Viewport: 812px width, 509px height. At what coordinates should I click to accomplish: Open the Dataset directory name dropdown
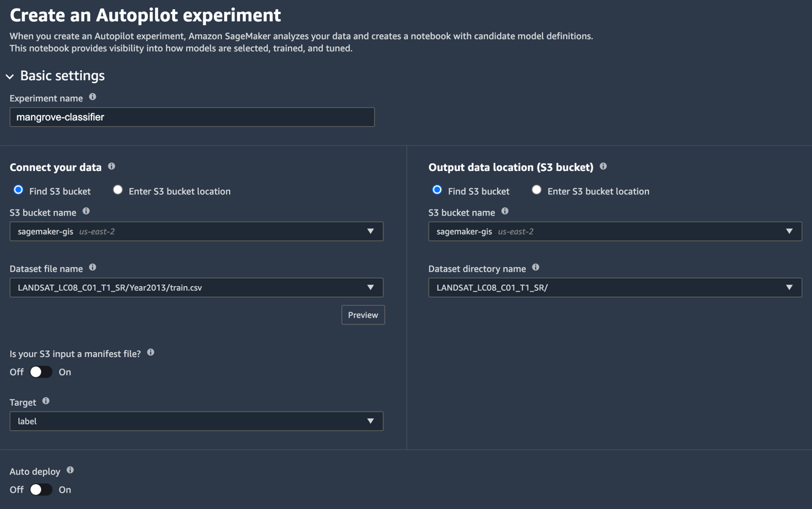point(615,288)
